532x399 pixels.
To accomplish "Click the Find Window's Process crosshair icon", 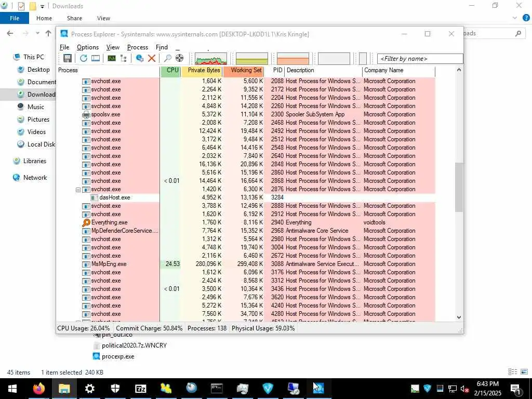I will 179,58.
